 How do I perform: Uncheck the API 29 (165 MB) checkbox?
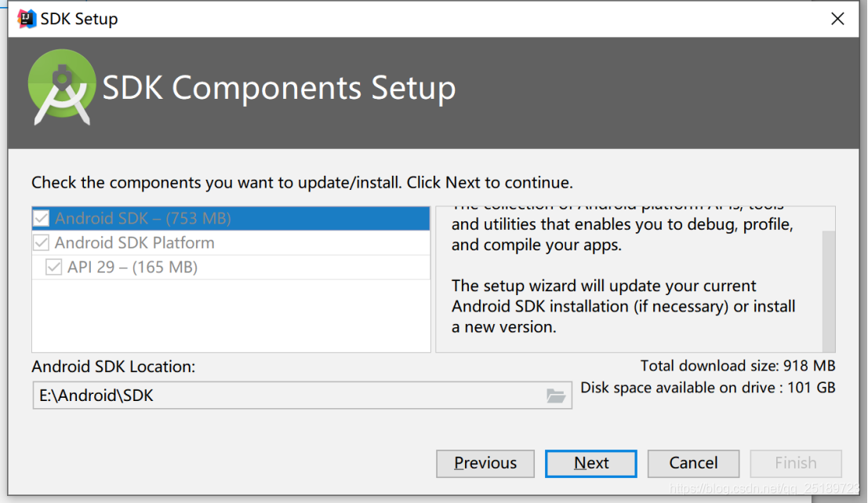(x=53, y=267)
